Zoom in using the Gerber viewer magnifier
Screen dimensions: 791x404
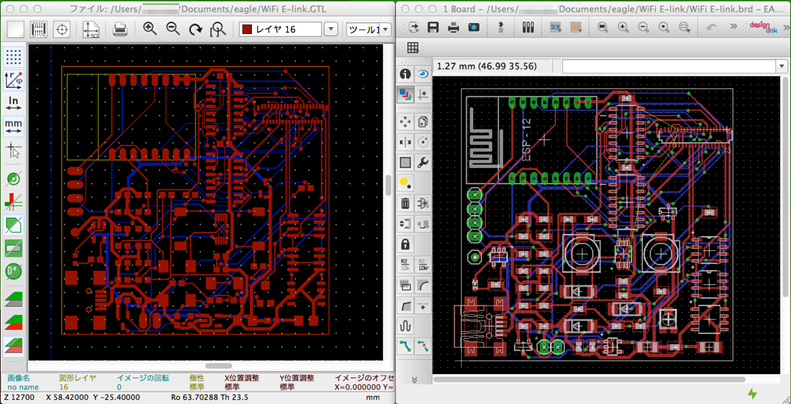point(150,29)
